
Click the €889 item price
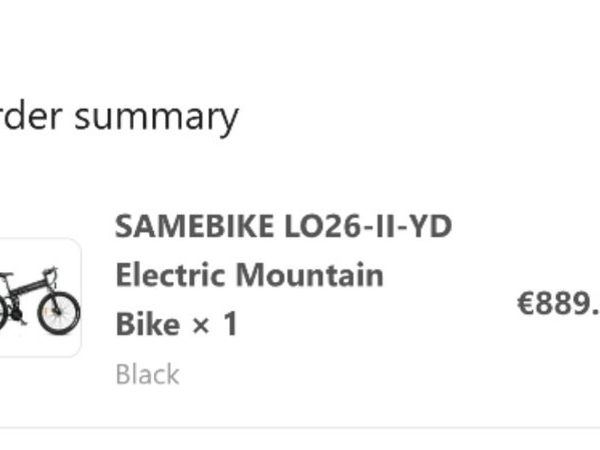tap(558, 304)
